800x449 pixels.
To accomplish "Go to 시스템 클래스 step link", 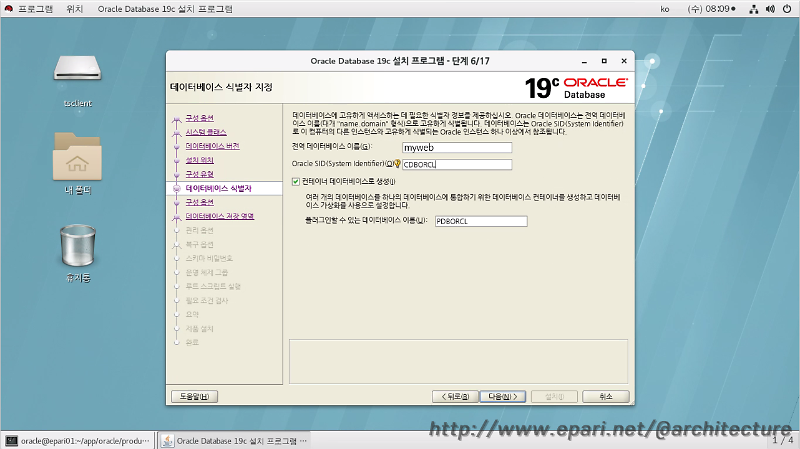I will (206, 132).
